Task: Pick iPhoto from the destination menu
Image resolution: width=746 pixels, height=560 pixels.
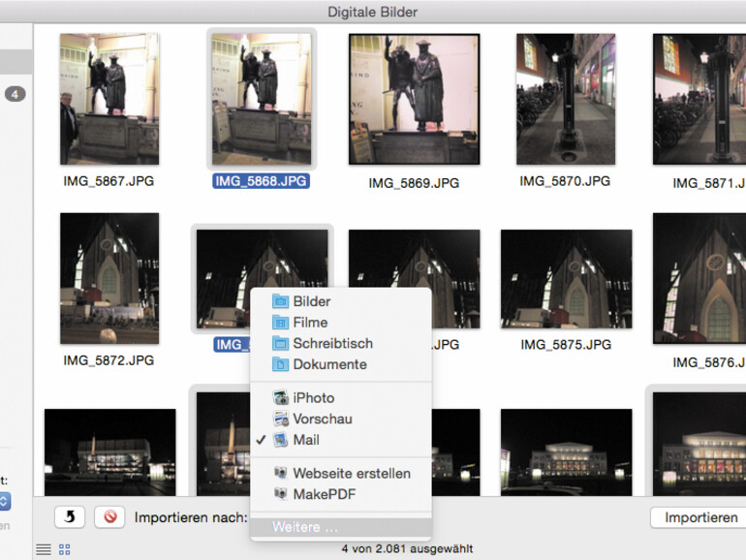Action: [x=341, y=398]
